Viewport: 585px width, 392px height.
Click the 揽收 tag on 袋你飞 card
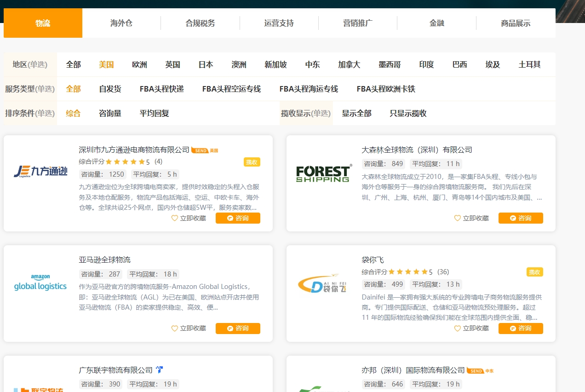[534, 272]
